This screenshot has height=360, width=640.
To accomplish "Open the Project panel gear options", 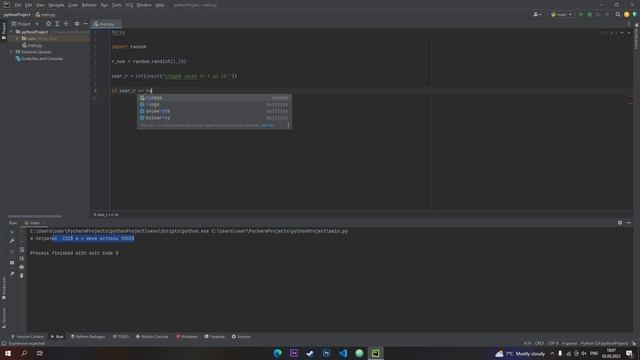I will point(77,24).
